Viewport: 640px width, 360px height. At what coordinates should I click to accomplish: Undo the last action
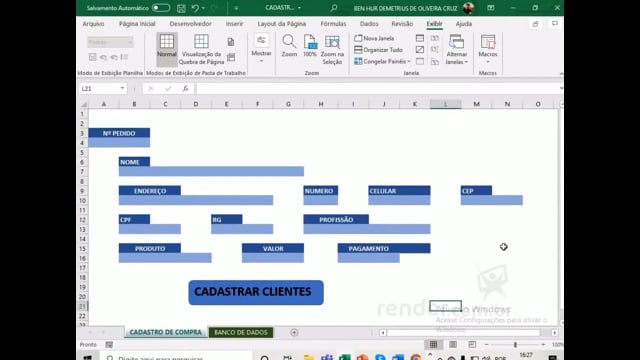click(195, 8)
